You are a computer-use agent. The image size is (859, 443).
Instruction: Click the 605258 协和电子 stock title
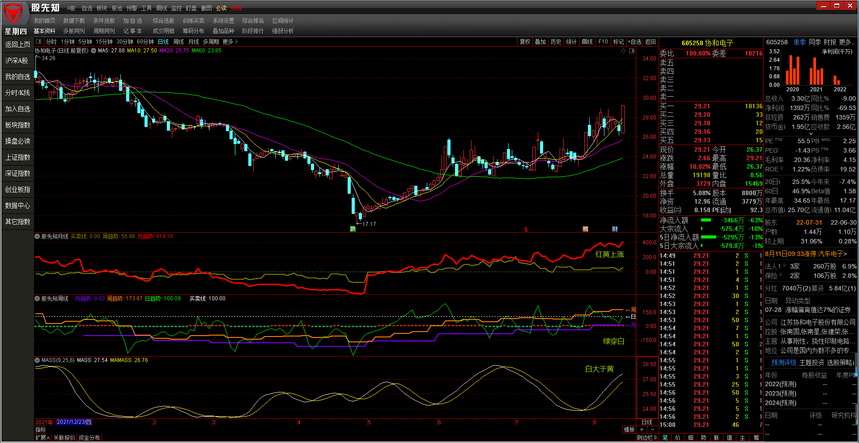click(707, 42)
